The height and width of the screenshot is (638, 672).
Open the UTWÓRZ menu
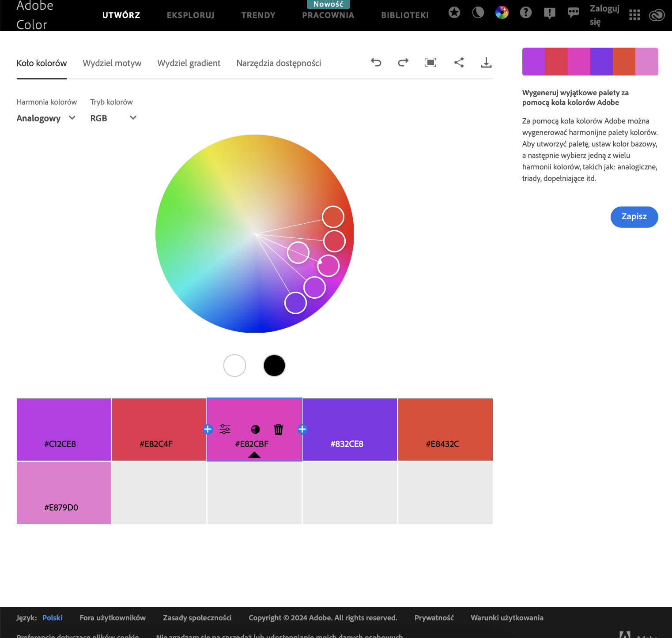tap(121, 15)
